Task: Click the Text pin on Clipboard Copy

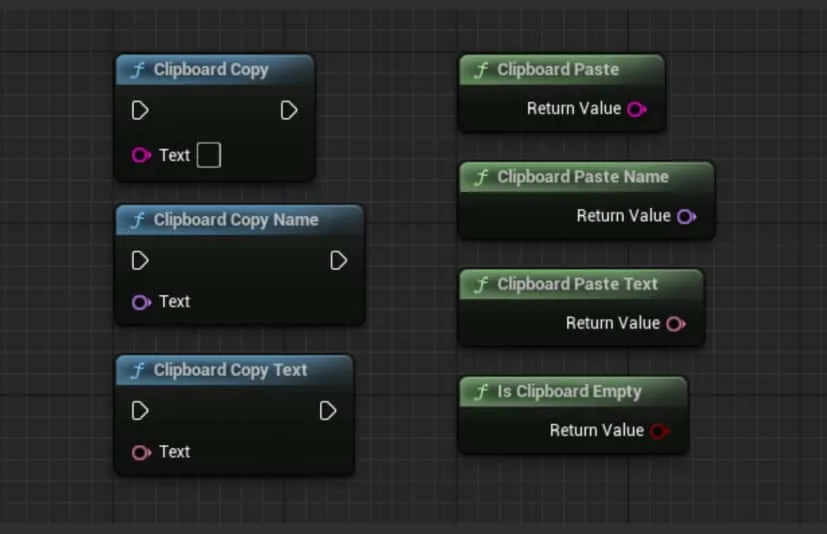Action: pos(141,155)
